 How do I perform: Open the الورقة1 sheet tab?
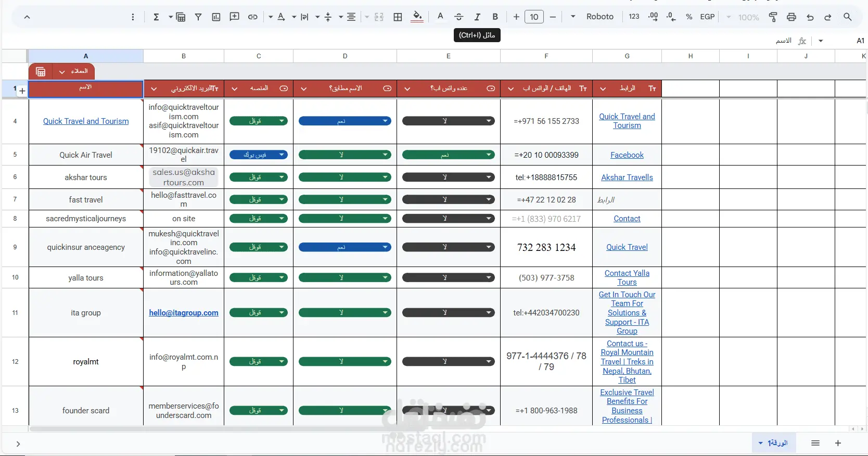point(777,443)
